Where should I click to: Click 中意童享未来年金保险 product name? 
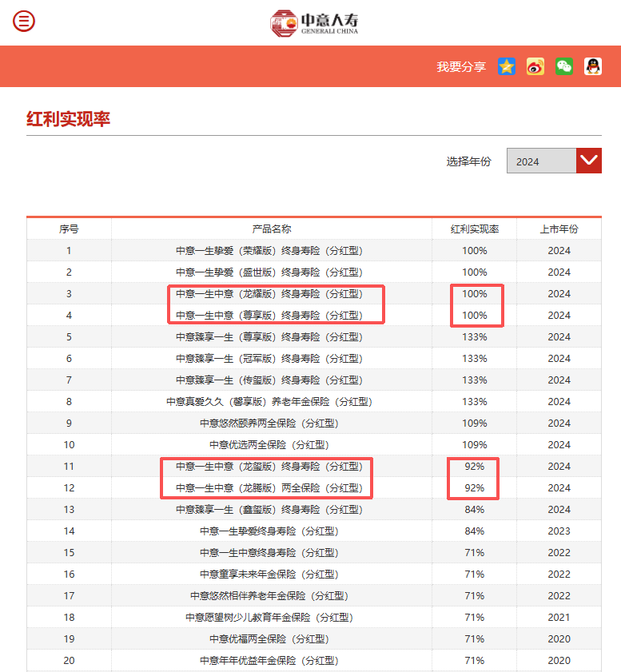(x=269, y=574)
